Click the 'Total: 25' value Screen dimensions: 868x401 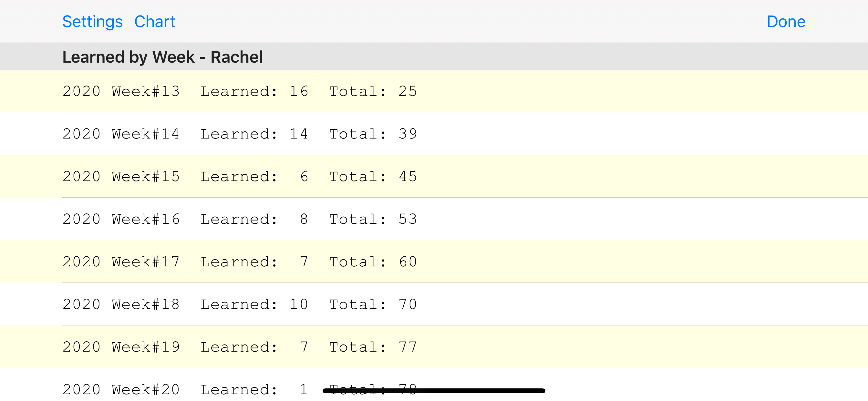coord(373,91)
